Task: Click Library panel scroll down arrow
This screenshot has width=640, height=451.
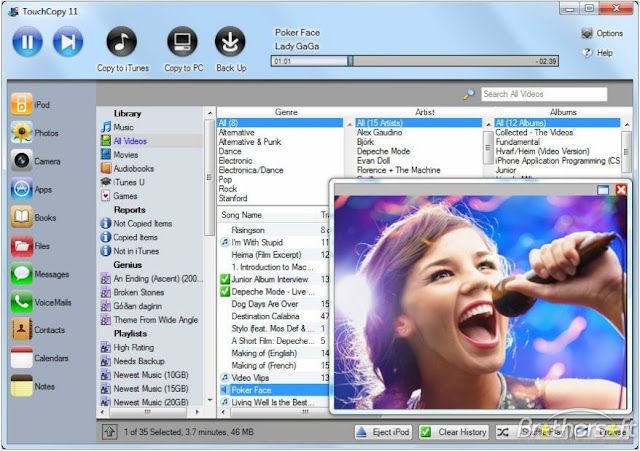Action: click(210, 400)
